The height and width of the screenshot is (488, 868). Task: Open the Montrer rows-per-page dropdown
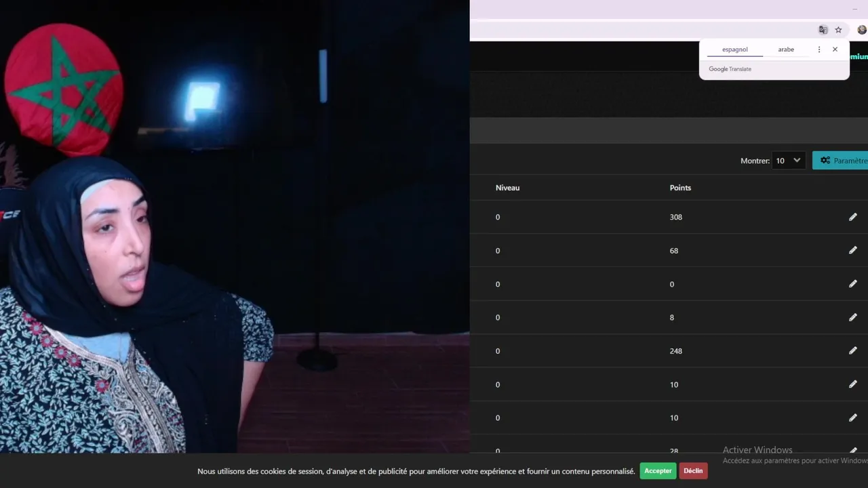(x=789, y=161)
